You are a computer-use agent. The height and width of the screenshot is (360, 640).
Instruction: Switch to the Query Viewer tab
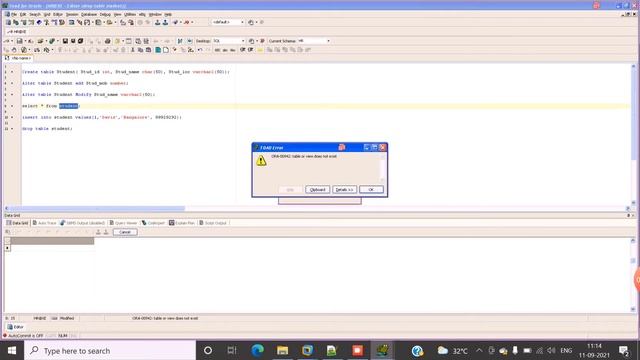(123, 223)
